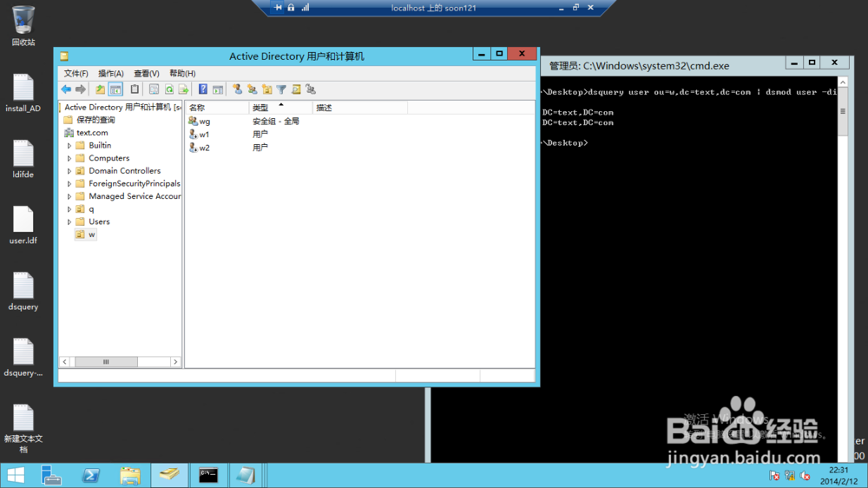Click Add to group toolbar icon
This screenshot has width=868, height=488.
[x=311, y=89]
